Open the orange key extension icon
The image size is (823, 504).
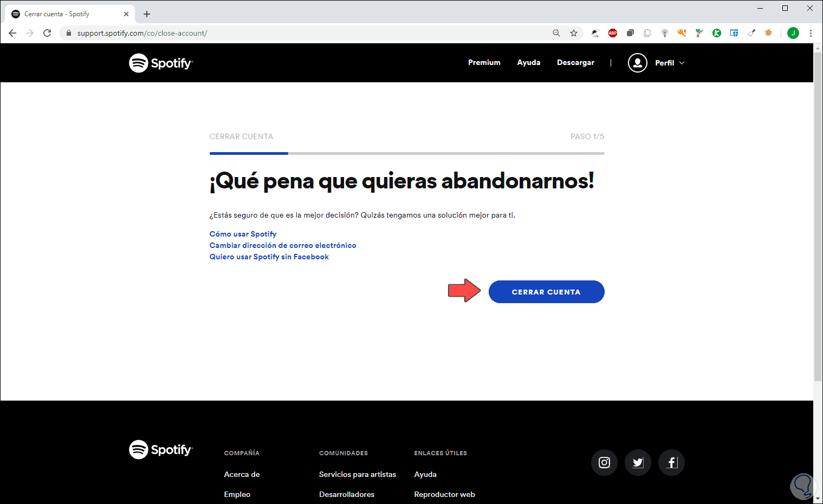682,33
